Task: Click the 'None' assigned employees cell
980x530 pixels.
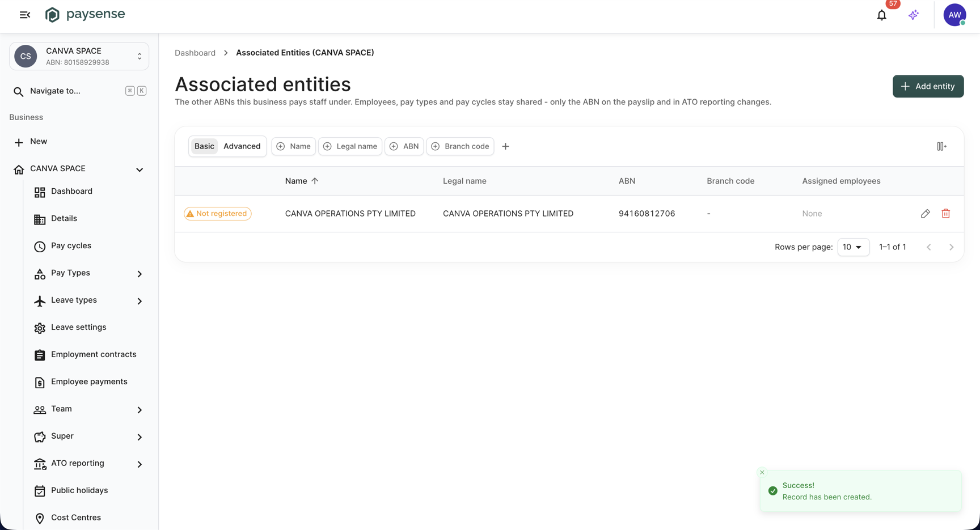Action: point(812,214)
